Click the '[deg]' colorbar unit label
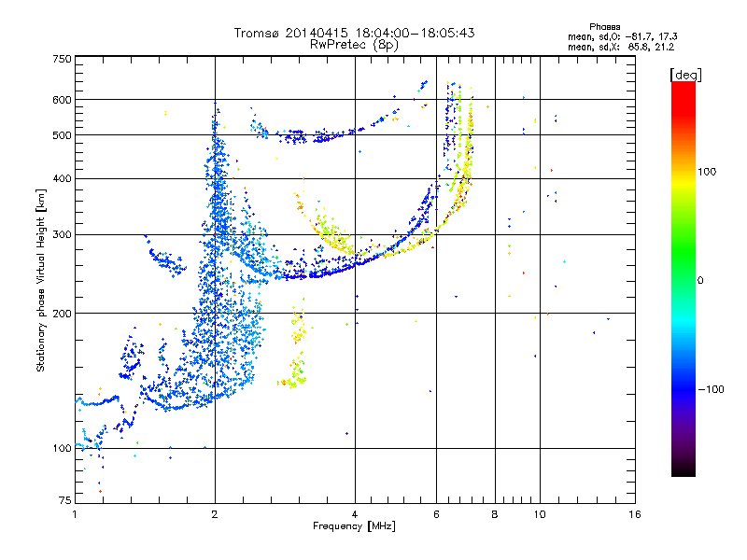This screenshot has width=747, height=560. 685,75
